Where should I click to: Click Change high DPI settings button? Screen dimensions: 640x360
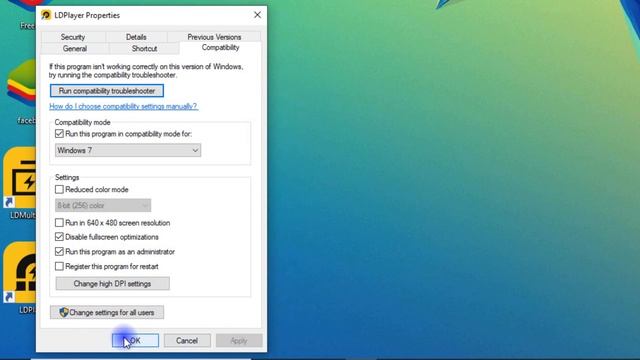coord(113,284)
